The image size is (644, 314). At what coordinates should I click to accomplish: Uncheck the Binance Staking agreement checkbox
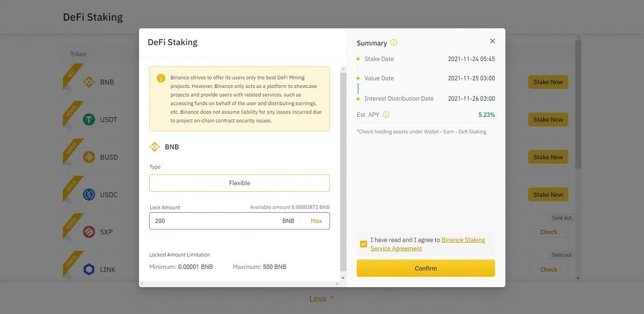(364, 244)
